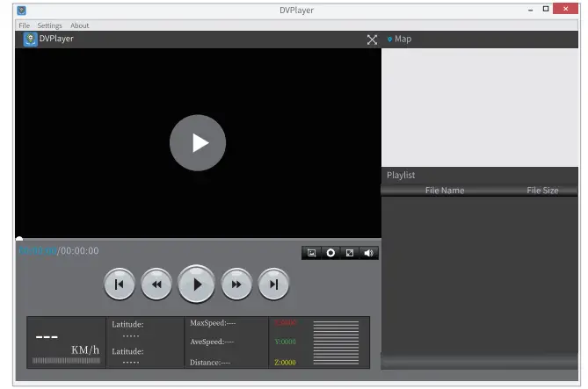Click the empty playlist file list

(x=480, y=276)
